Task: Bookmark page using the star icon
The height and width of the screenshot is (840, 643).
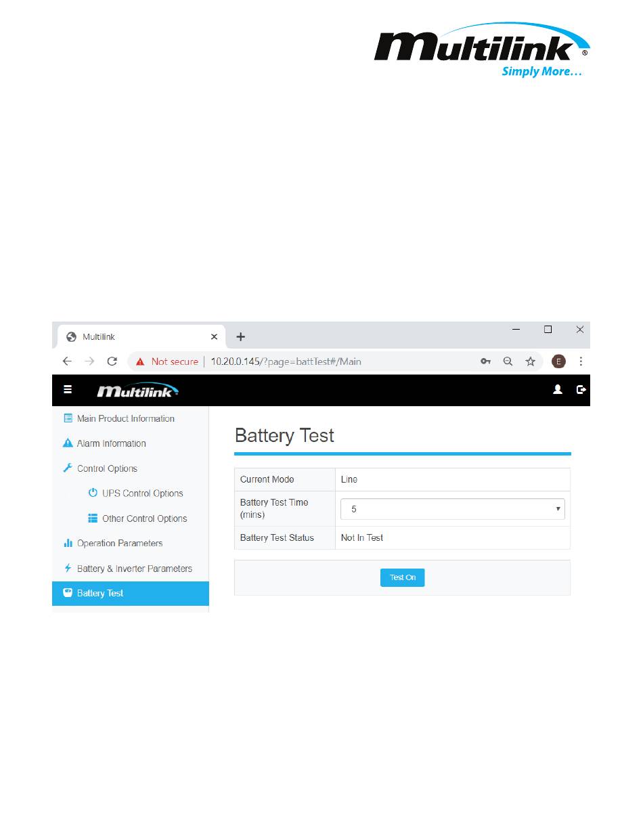Action: point(531,361)
